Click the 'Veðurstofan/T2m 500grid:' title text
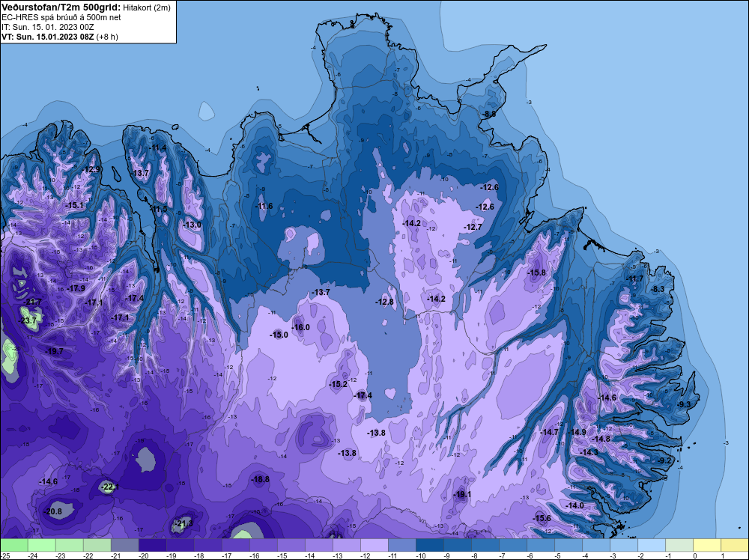 (x=61, y=7)
